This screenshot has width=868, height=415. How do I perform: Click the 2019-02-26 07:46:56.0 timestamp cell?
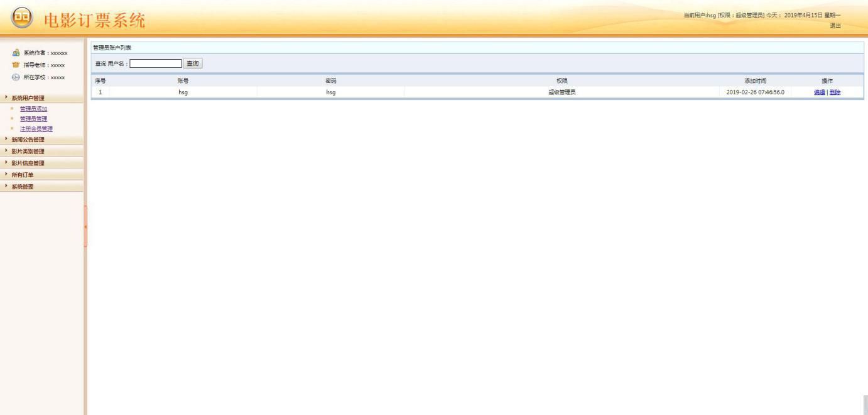[755, 92]
